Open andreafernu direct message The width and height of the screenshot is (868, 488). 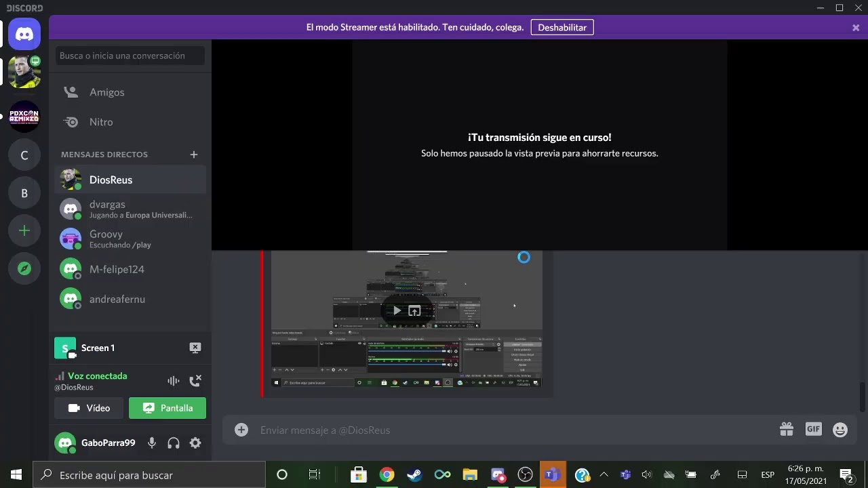[130, 299]
